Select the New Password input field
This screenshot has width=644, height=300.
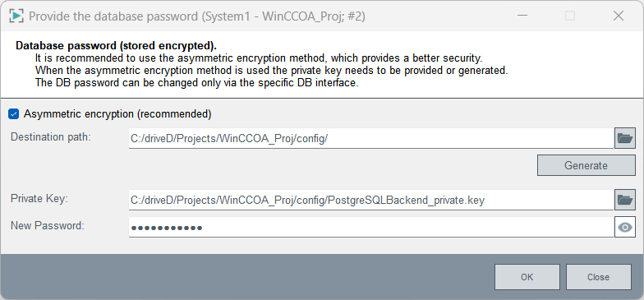pyautogui.click(x=371, y=227)
